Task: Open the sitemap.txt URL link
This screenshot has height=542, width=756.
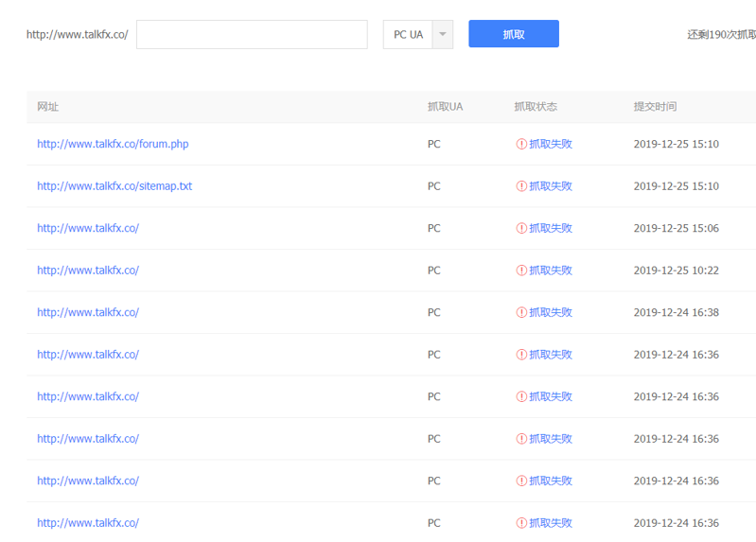Action: (x=114, y=186)
